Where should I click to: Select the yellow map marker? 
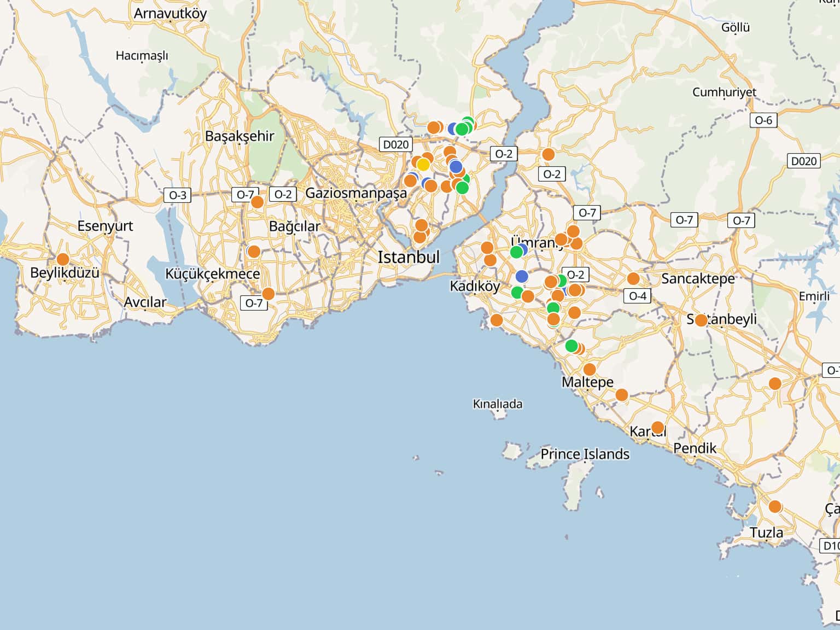pyautogui.click(x=423, y=165)
